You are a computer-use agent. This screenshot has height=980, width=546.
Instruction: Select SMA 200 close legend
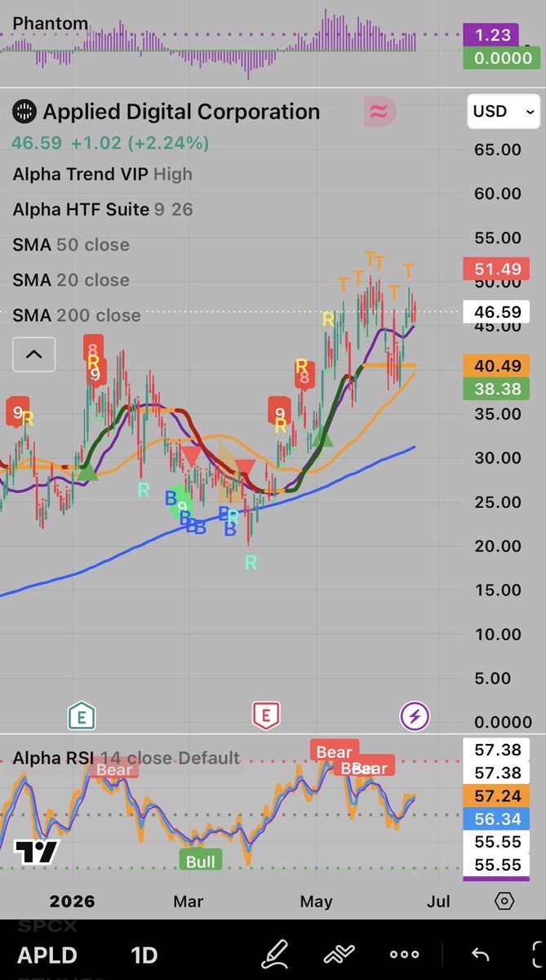(x=77, y=315)
